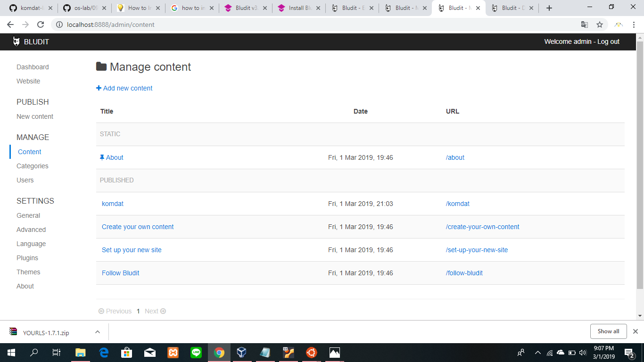Viewport: 644px width, 362px height.
Task: Open Users in sidebar
Action: (25, 180)
